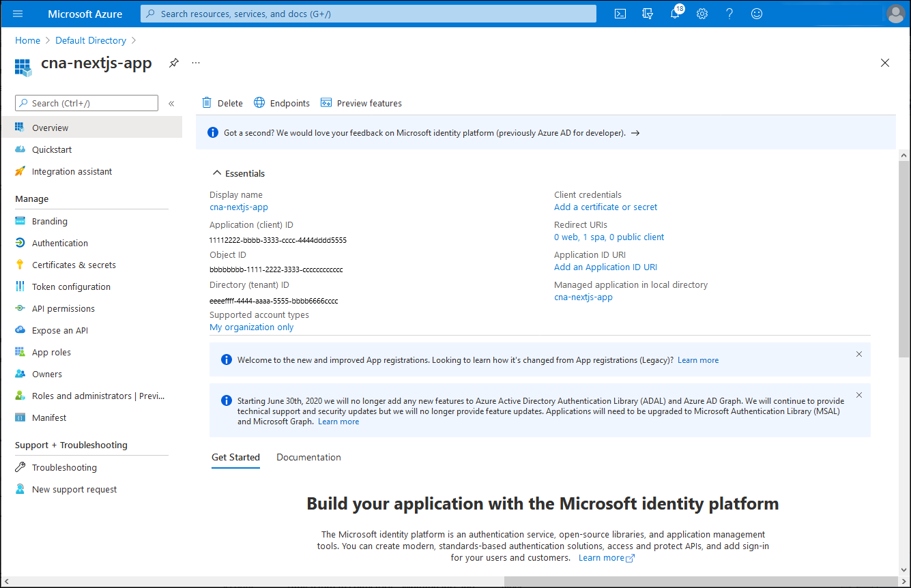Open the notifications bell
The height and width of the screenshot is (588, 911).
pyautogui.click(x=675, y=14)
